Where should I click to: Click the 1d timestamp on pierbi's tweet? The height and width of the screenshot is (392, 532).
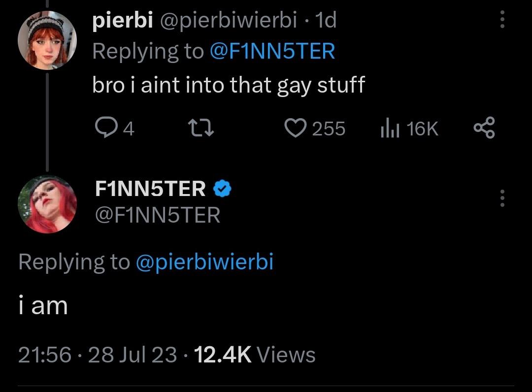point(325,21)
